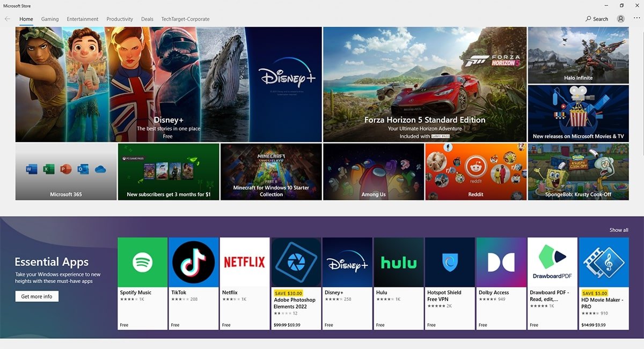Viewport: 644px width, 349px height.
Task: Open the HD Movie Maker PRO icon
Action: [604, 262]
